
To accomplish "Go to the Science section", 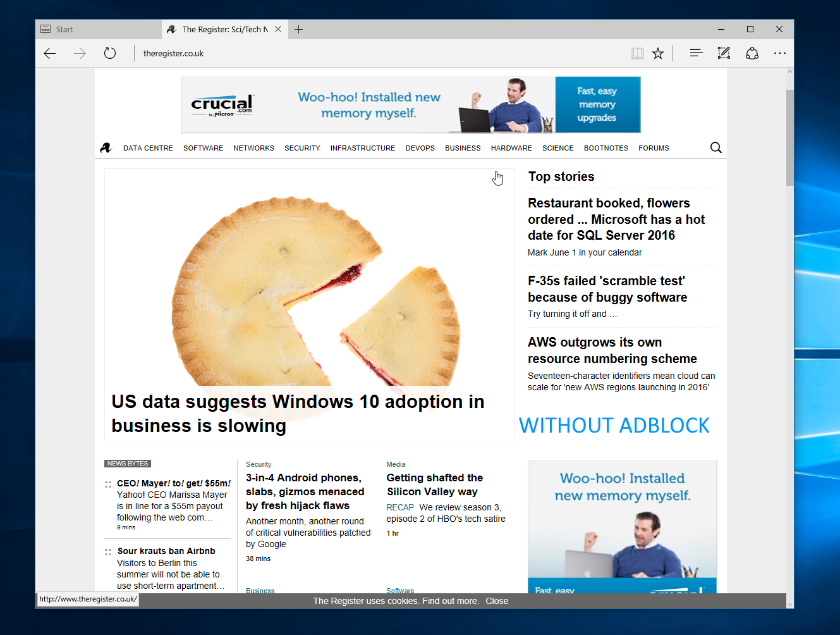I will [558, 148].
